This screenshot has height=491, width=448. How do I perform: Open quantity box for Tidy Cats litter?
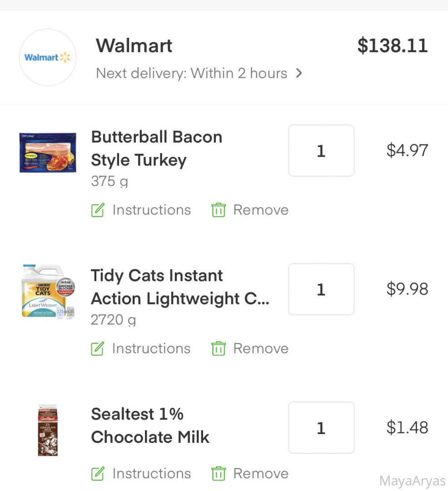(x=321, y=289)
